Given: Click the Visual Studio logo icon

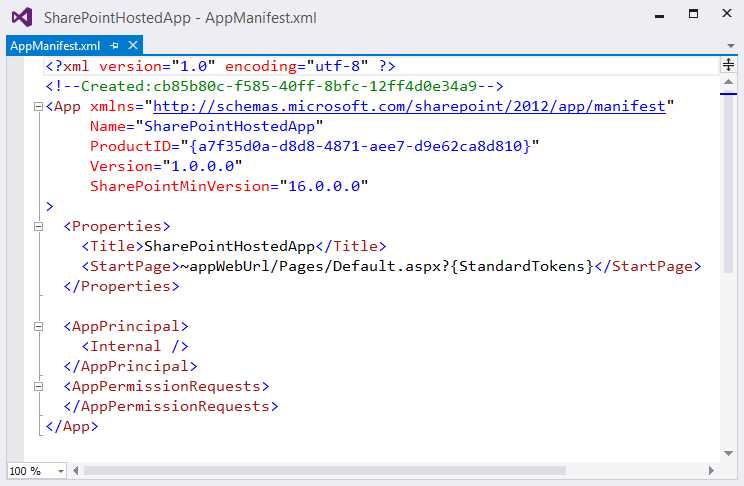Looking at the screenshot, I should [x=22, y=18].
